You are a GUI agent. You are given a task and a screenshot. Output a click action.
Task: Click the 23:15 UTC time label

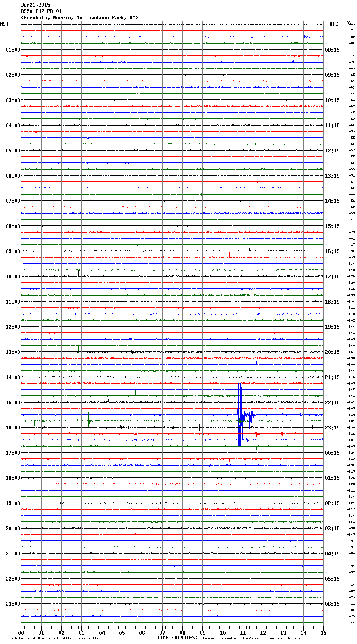[332, 428]
